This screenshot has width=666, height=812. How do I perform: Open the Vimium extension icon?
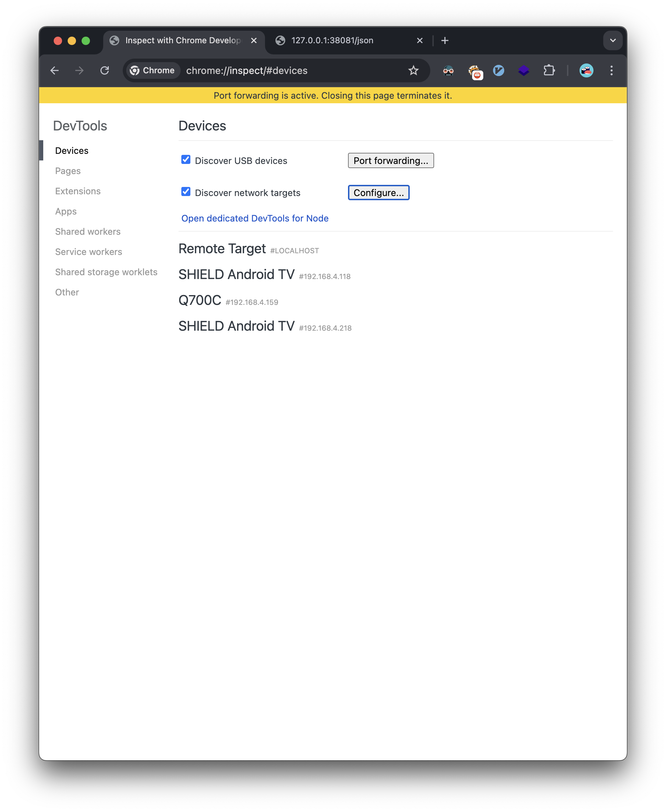tap(498, 70)
